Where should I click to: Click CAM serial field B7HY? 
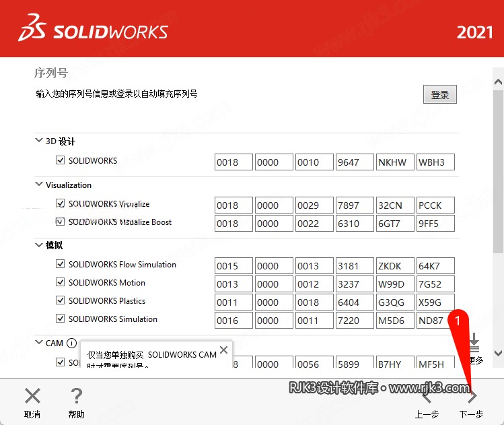click(395, 362)
